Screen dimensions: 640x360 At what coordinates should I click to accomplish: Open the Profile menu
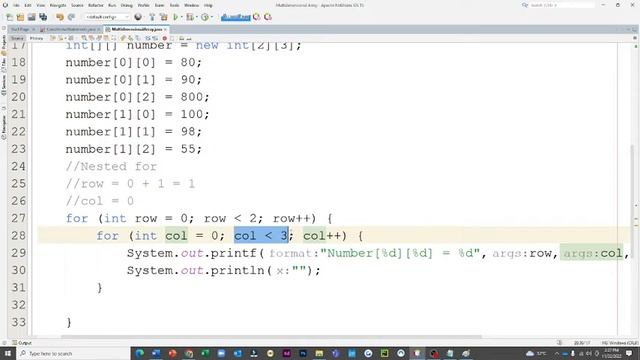143,5
